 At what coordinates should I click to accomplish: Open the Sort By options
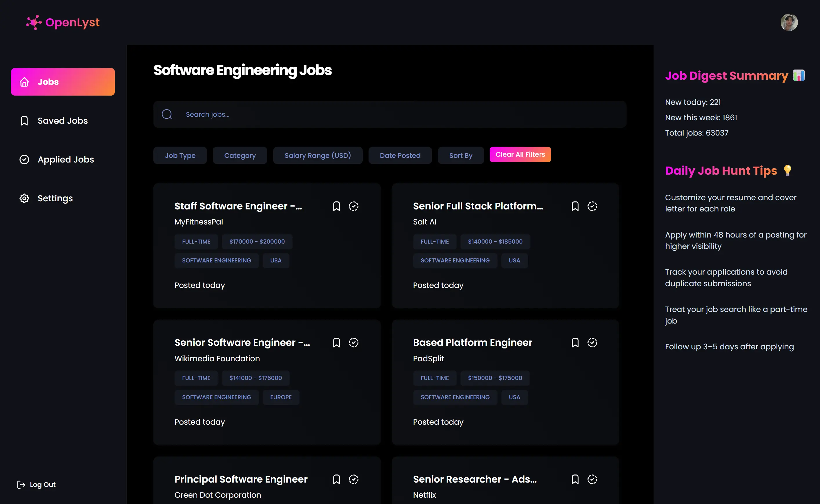click(x=461, y=155)
